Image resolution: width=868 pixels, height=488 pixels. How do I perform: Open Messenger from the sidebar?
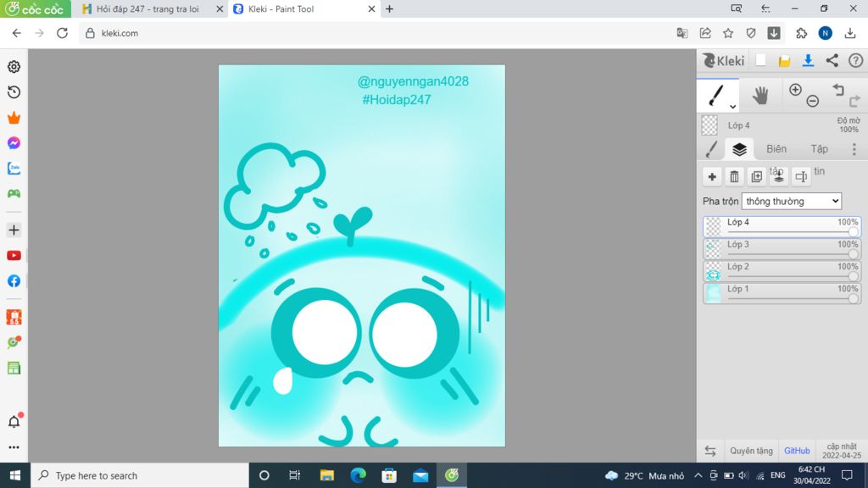pos(14,142)
